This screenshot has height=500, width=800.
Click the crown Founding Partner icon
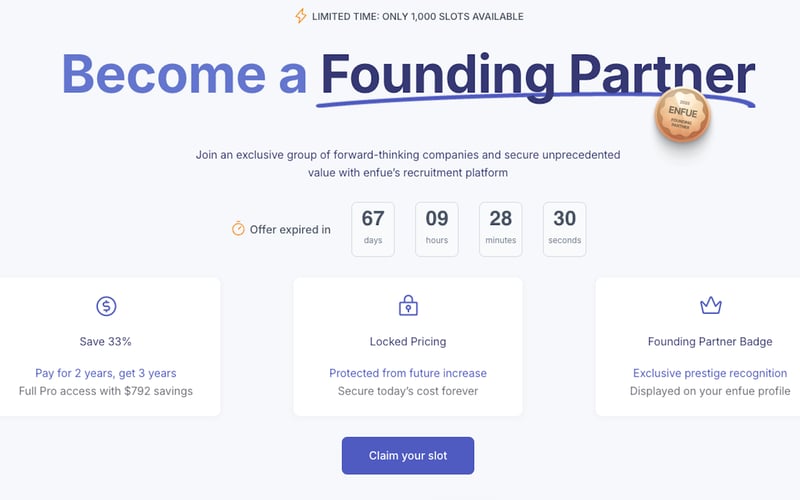[710, 306]
